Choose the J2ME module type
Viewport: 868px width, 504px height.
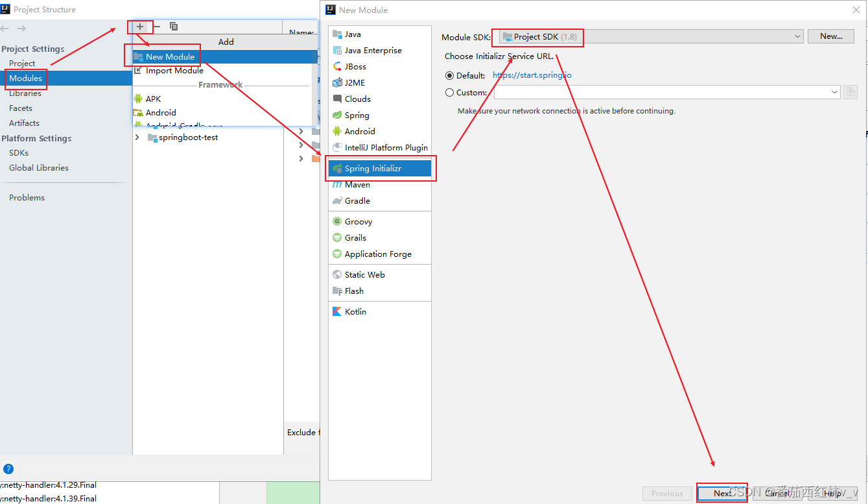click(x=380, y=83)
